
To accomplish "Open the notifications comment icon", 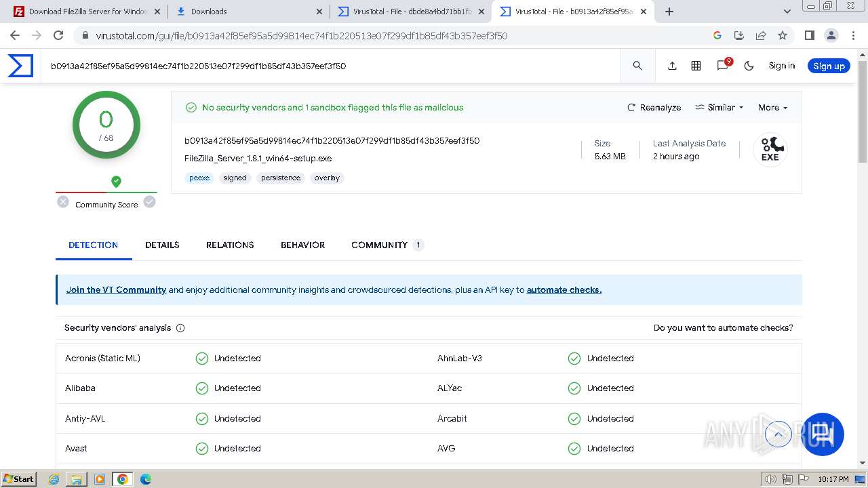I will tap(722, 66).
